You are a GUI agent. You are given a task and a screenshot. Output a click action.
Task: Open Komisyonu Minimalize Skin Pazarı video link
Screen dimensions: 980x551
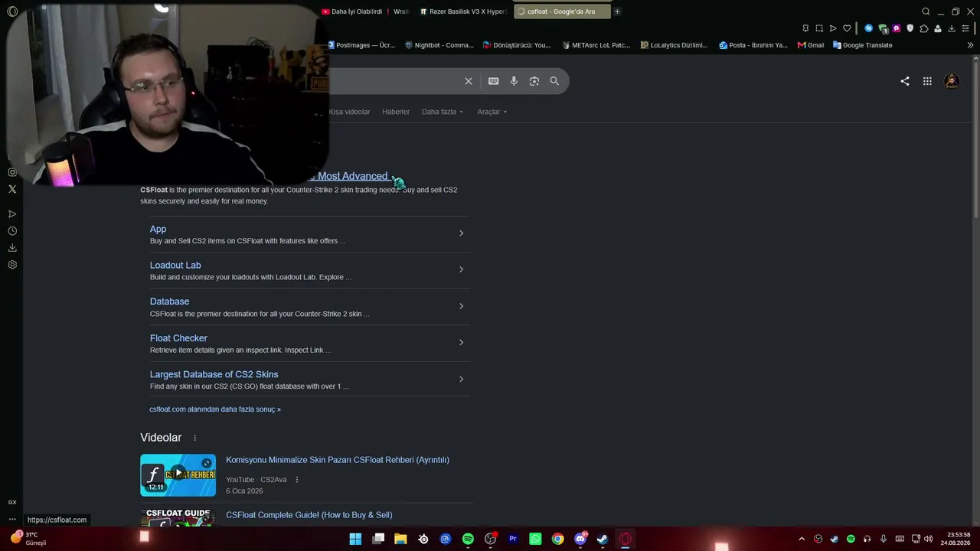[338, 460]
